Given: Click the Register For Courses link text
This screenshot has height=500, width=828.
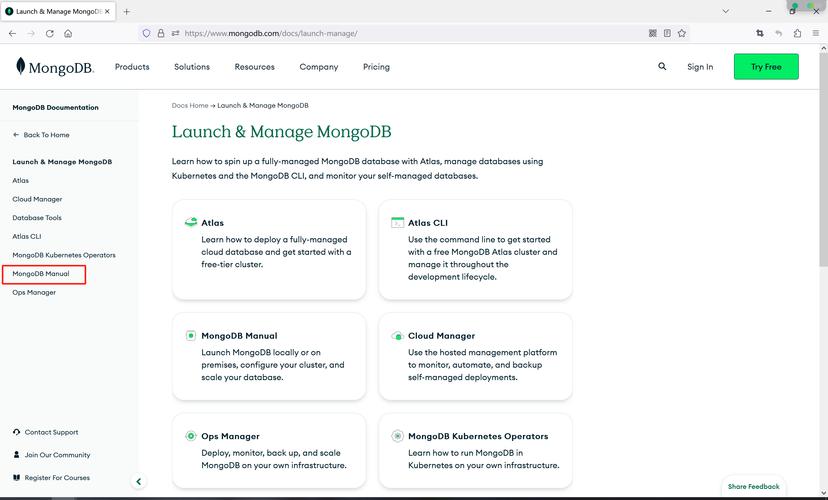Looking at the screenshot, I should point(57,477).
